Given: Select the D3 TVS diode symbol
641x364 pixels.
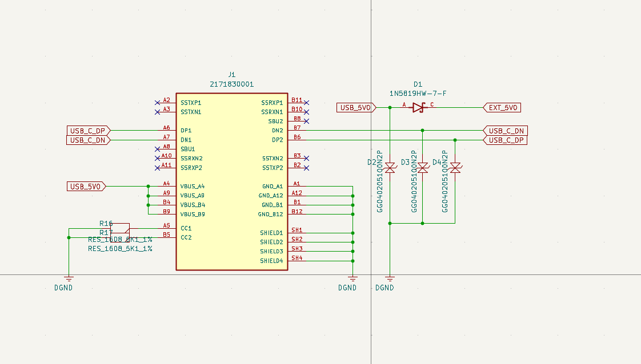Looking at the screenshot, I should pos(423,168).
